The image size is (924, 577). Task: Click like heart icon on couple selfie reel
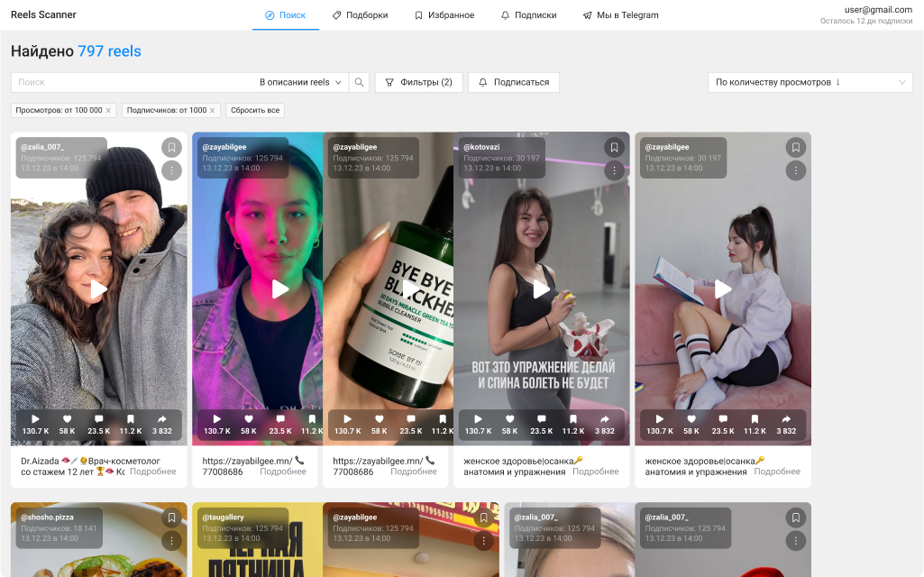(x=67, y=419)
